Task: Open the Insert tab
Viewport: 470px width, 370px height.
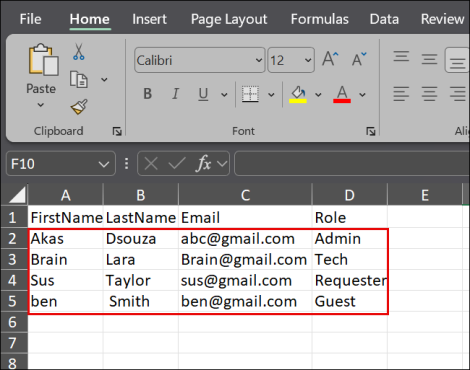Action: 149,19
